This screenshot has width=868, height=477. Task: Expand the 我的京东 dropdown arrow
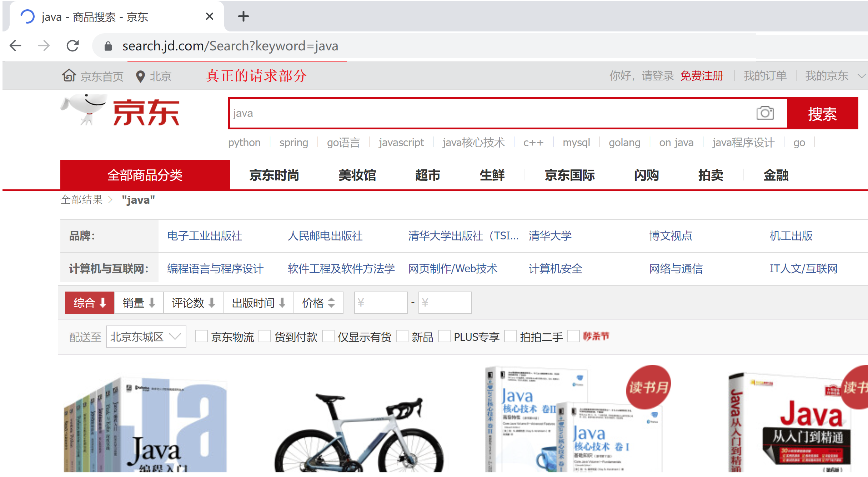click(x=862, y=76)
